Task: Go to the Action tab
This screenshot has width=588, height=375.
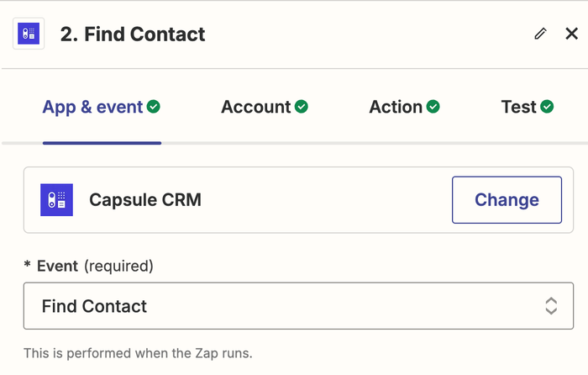Action: 396,107
